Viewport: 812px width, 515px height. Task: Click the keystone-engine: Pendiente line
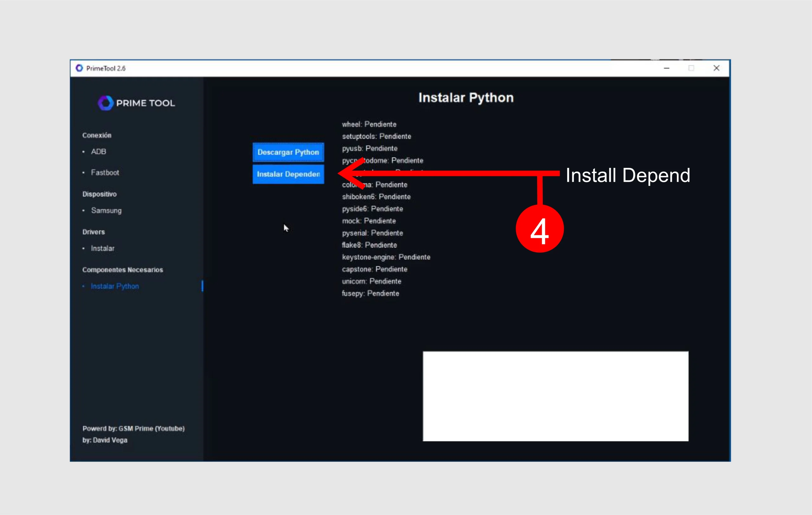click(x=386, y=257)
